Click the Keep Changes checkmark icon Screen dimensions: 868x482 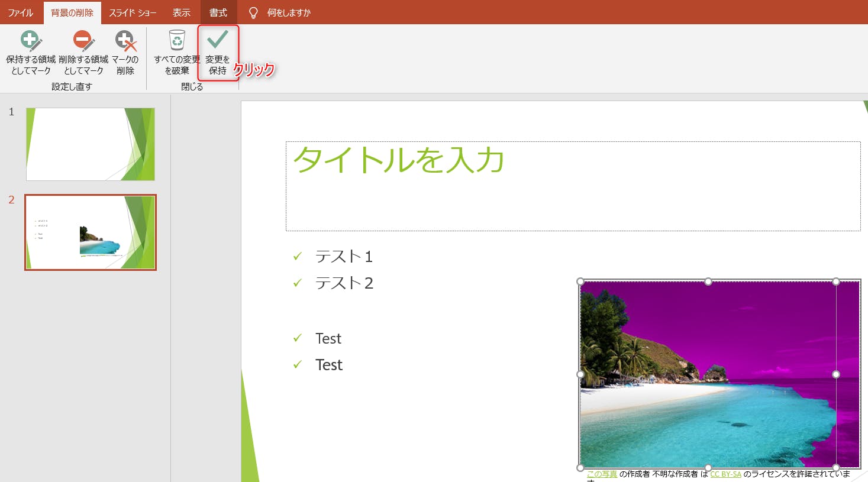(x=218, y=40)
